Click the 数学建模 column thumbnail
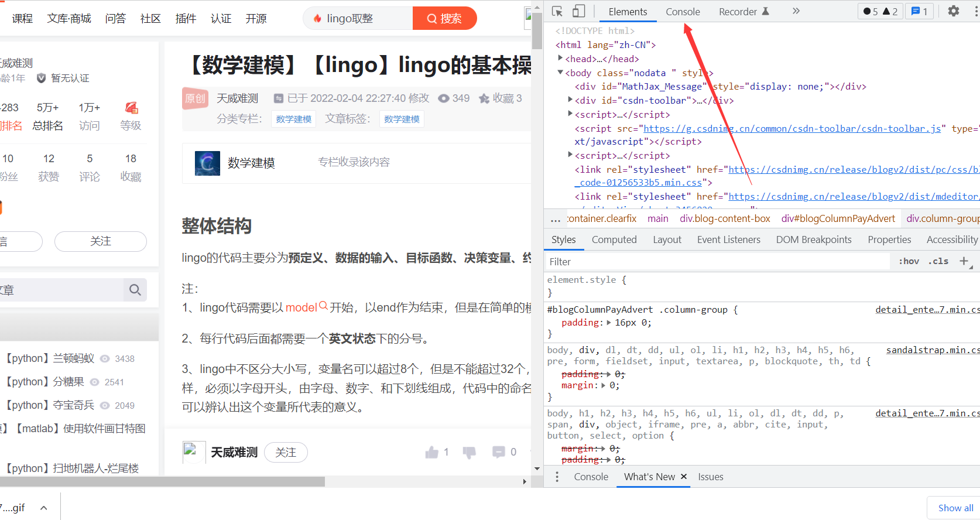This screenshot has width=980, height=520. (x=207, y=163)
